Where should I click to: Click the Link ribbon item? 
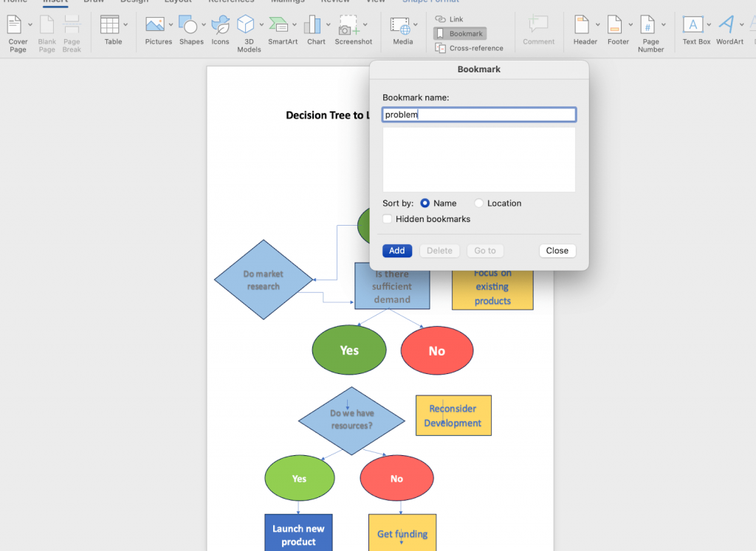[x=450, y=19]
